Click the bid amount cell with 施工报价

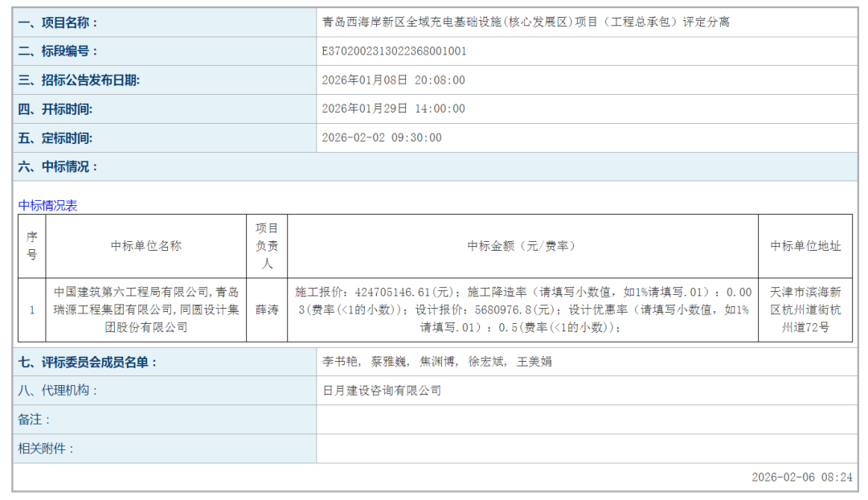(x=522, y=310)
